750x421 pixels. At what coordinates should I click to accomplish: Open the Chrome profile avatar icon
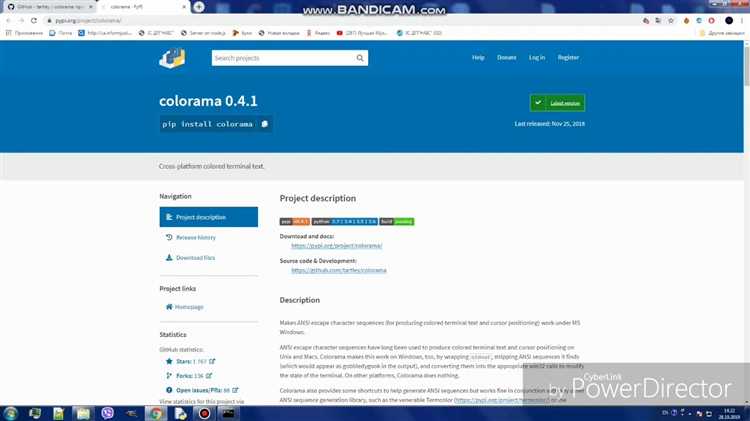729,21
